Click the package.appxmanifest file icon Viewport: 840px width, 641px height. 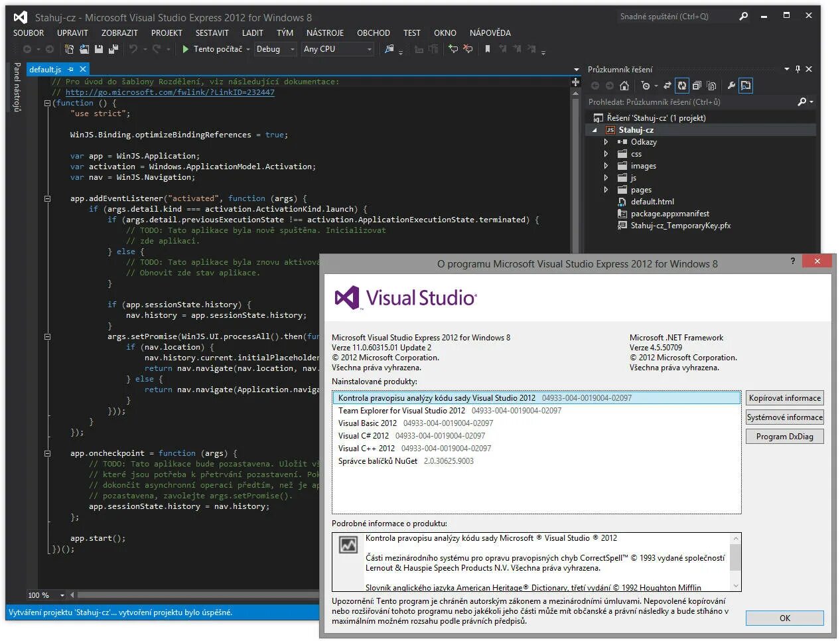pos(622,214)
